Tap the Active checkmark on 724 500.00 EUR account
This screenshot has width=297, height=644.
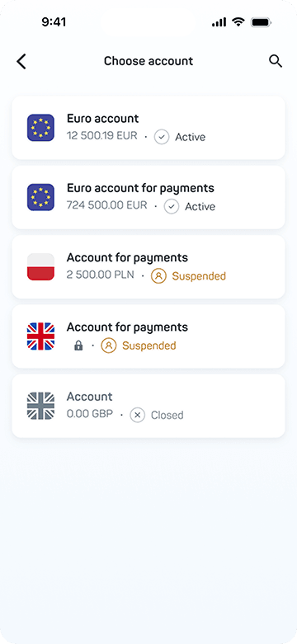tap(172, 206)
